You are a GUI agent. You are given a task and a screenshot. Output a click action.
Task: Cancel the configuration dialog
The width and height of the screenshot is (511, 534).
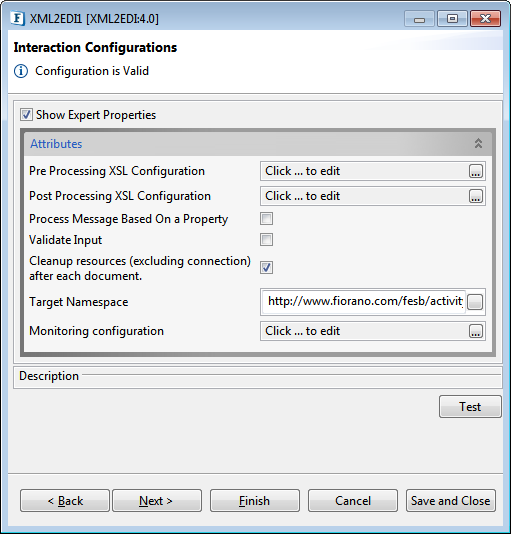point(353,501)
